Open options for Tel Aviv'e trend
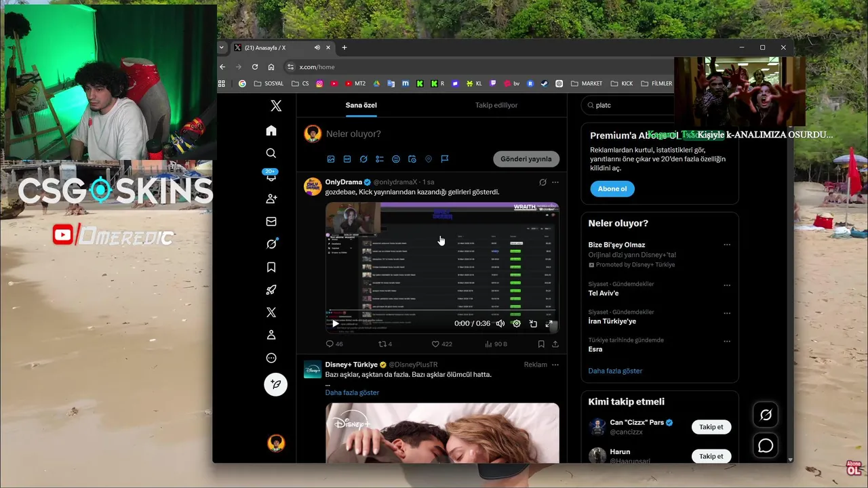This screenshot has height=488, width=868. (x=727, y=285)
